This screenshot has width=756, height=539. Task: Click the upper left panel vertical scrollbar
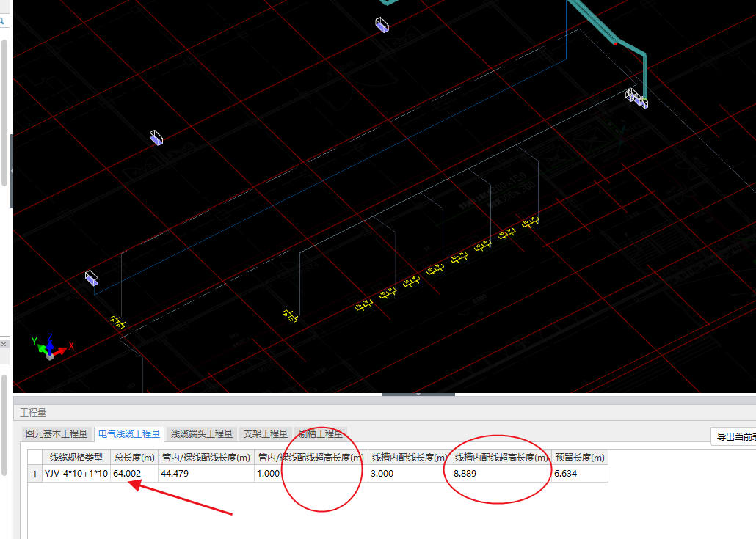pyautogui.click(x=4, y=112)
